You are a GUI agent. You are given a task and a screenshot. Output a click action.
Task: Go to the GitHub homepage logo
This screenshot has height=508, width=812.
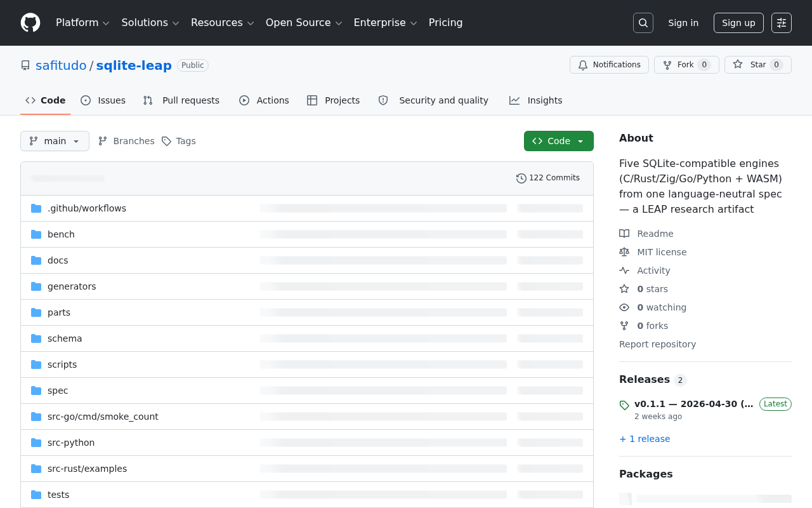point(30,23)
